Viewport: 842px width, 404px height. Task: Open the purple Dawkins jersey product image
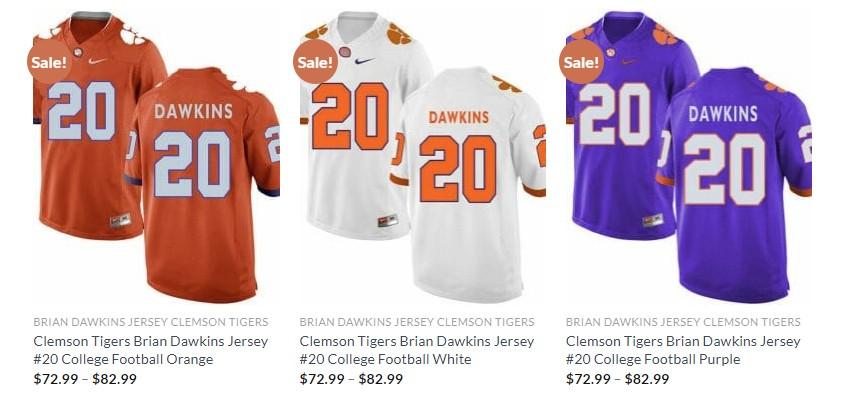click(x=689, y=157)
